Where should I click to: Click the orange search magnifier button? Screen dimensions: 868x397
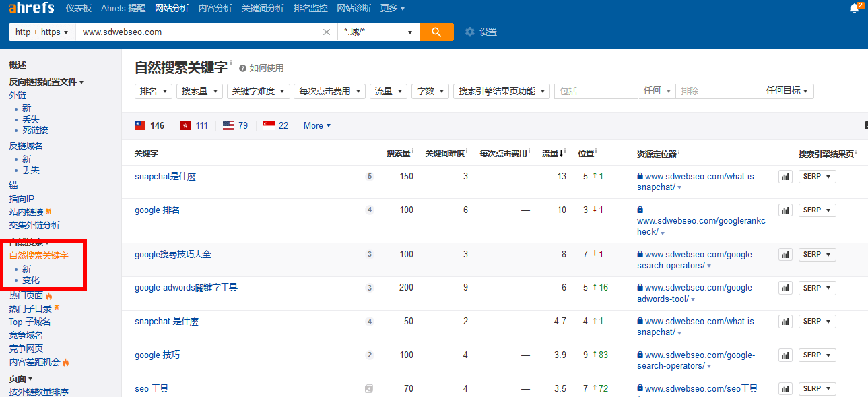point(436,32)
